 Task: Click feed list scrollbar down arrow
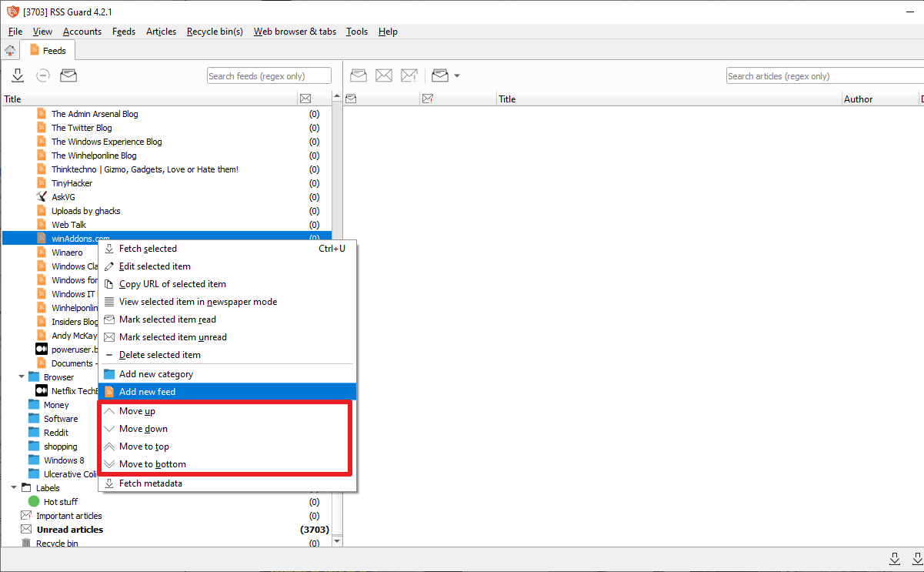(x=336, y=541)
